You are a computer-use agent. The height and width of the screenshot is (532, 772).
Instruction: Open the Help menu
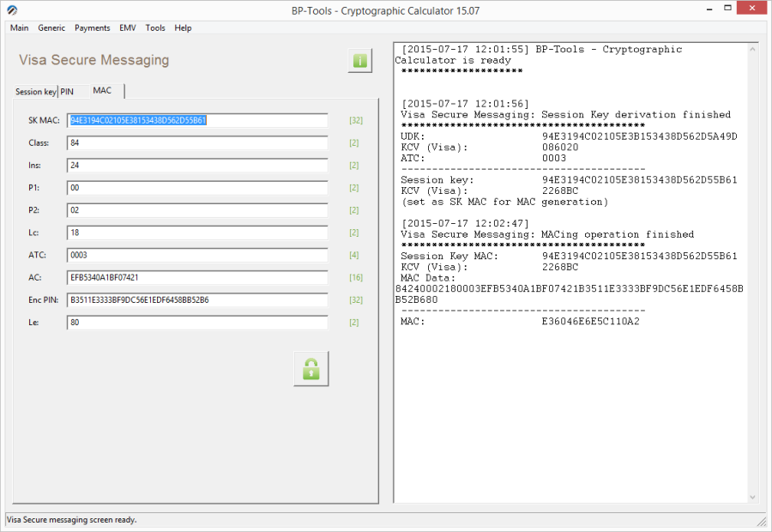tap(183, 27)
